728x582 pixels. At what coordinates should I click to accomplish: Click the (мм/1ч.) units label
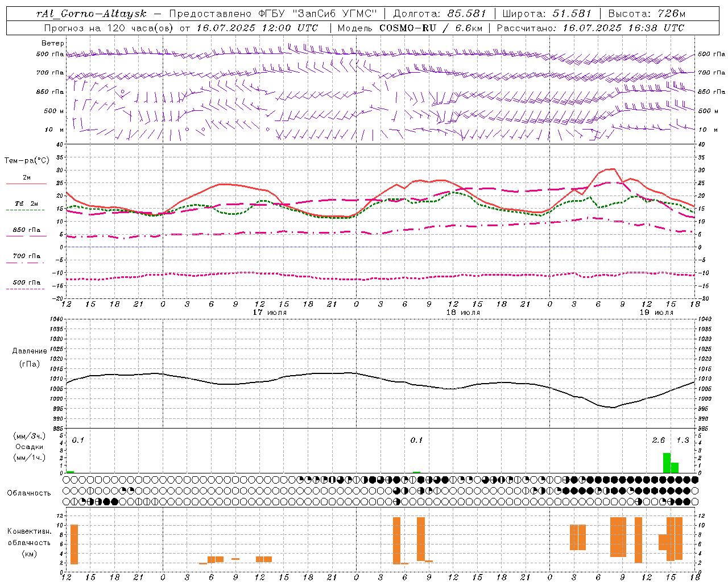[29, 458]
